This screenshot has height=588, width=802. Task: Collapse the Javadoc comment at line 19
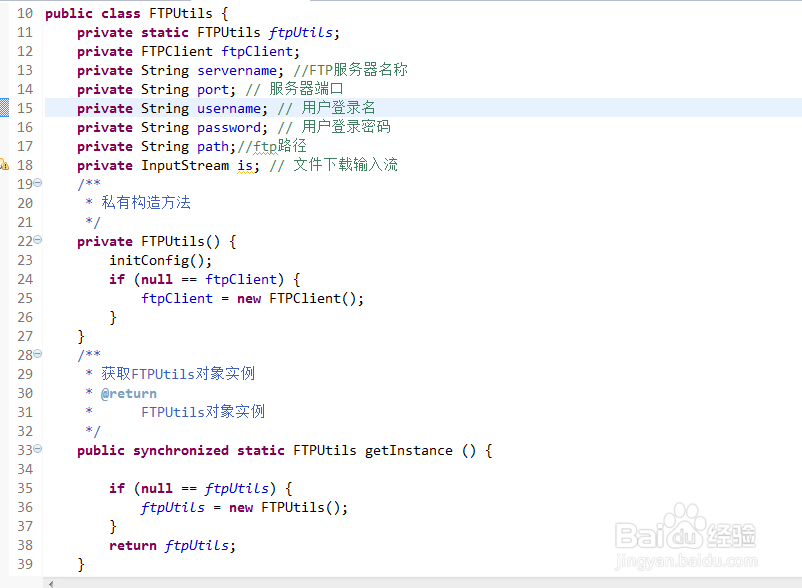coord(38,183)
